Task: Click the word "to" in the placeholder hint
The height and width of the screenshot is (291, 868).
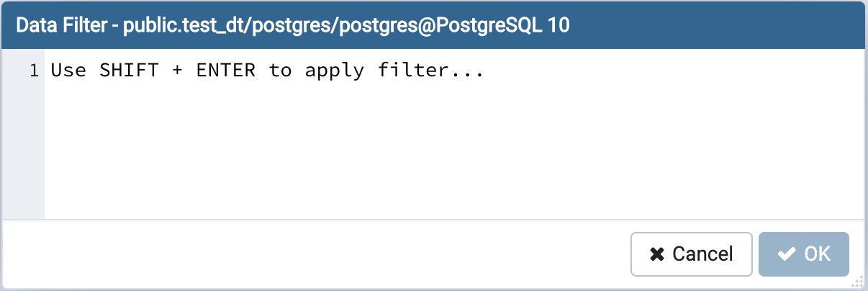Action: pyautogui.click(x=280, y=71)
